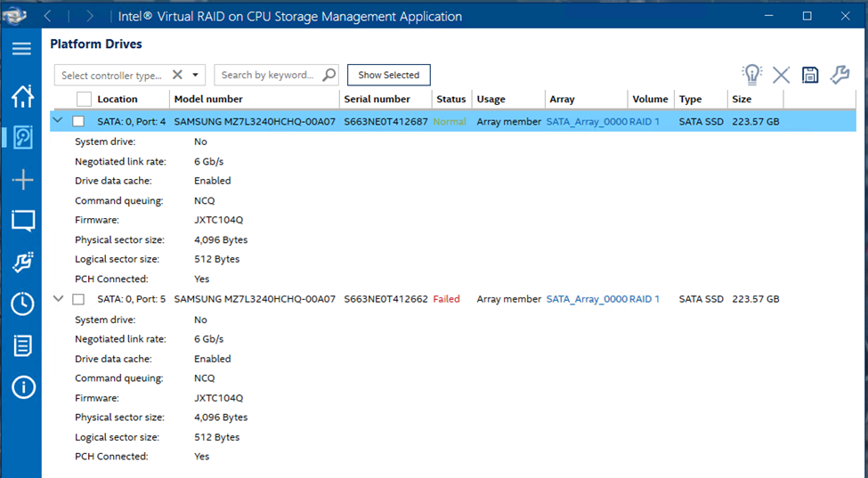The width and height of the screenshot is (868, 478).
Task: Sort by the Type column header
Action: (x=690, y=99)
